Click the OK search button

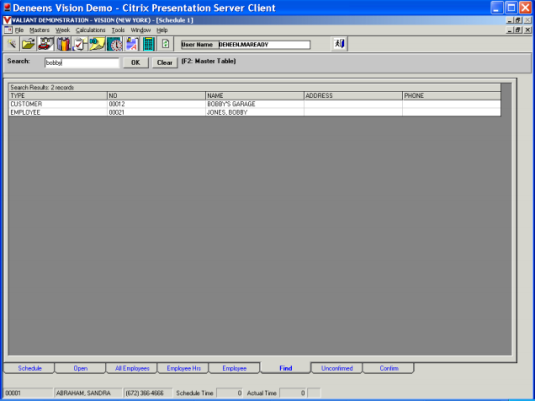(x=136, y=62)
